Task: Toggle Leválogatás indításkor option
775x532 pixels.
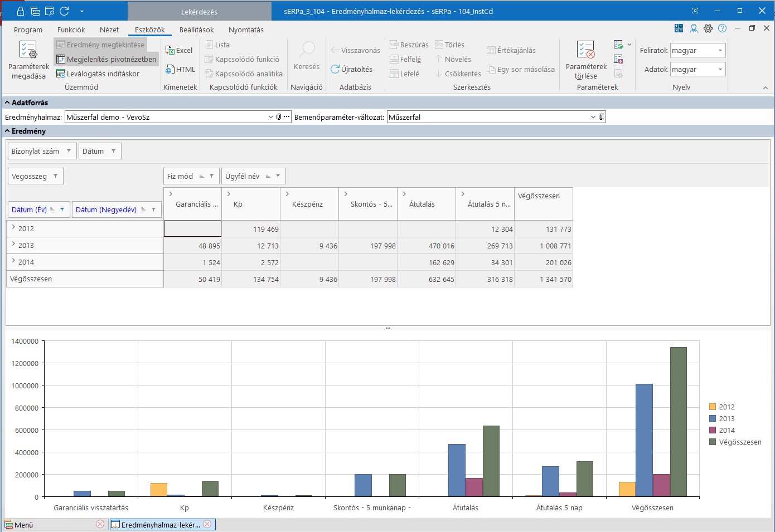Action: [98, 74]
